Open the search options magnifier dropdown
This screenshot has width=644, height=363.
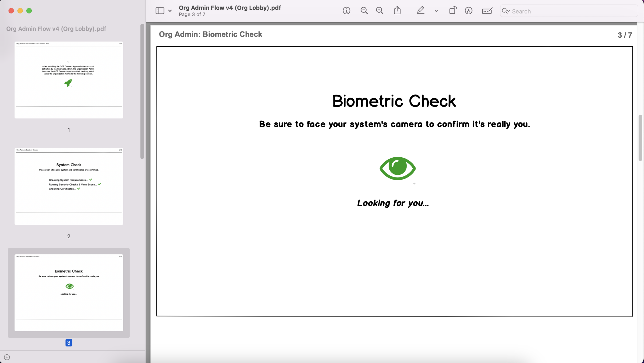506,11
